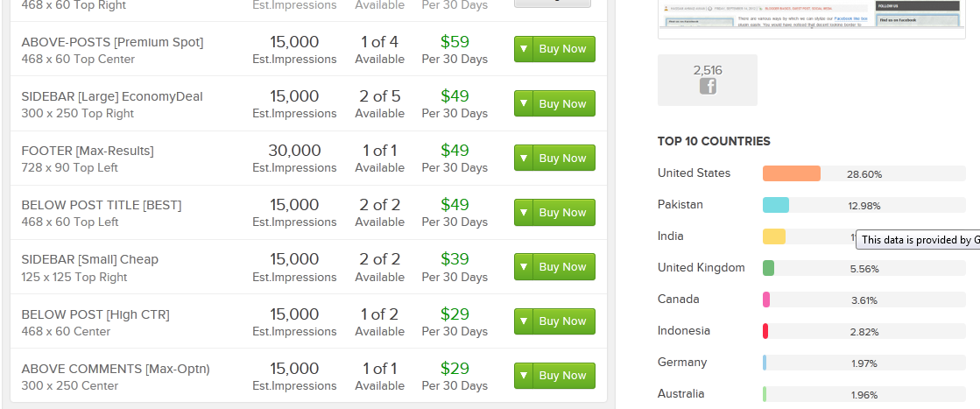The width and height of the screenshot is (980, 409).
Task: Buy Now for ABOVE-POSTS Premium Spot
Action: point(564,49)
